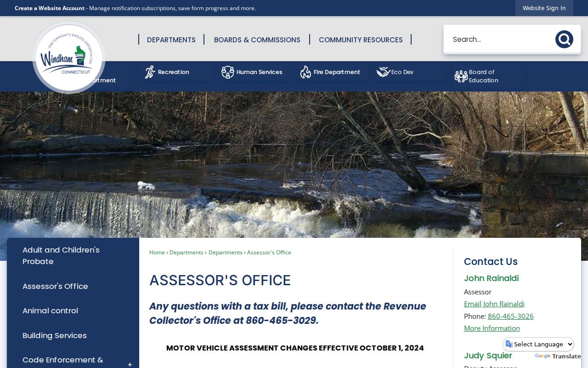
Task: Click the John Rainaldi contact name
Action: [x=492, y=278]
